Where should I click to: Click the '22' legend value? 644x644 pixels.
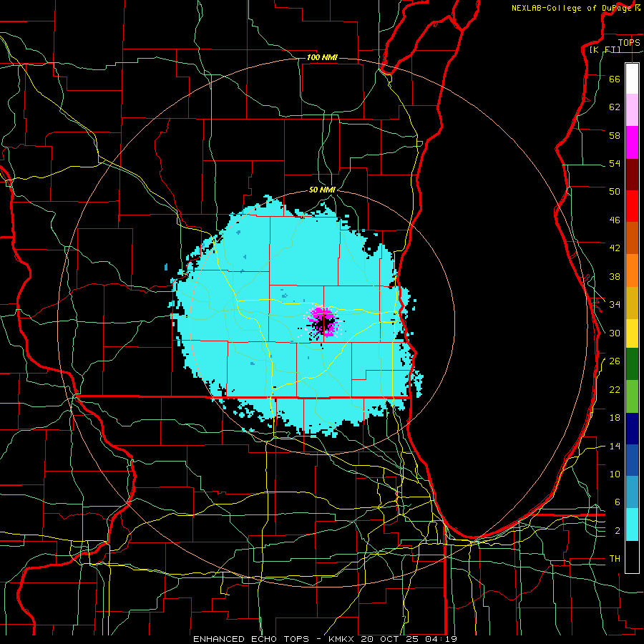tap(615, 389)
